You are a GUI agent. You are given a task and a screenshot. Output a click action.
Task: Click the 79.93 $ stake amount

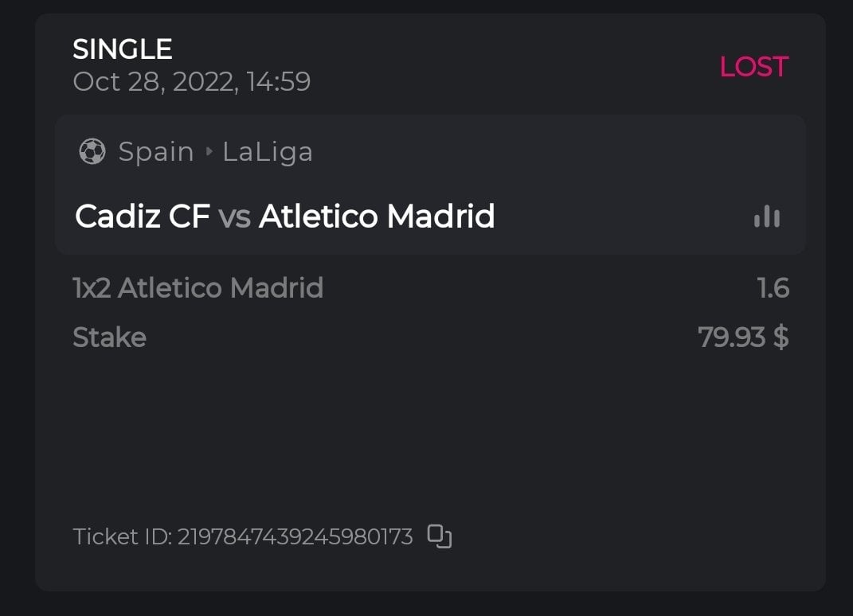(x=743, y=337)
